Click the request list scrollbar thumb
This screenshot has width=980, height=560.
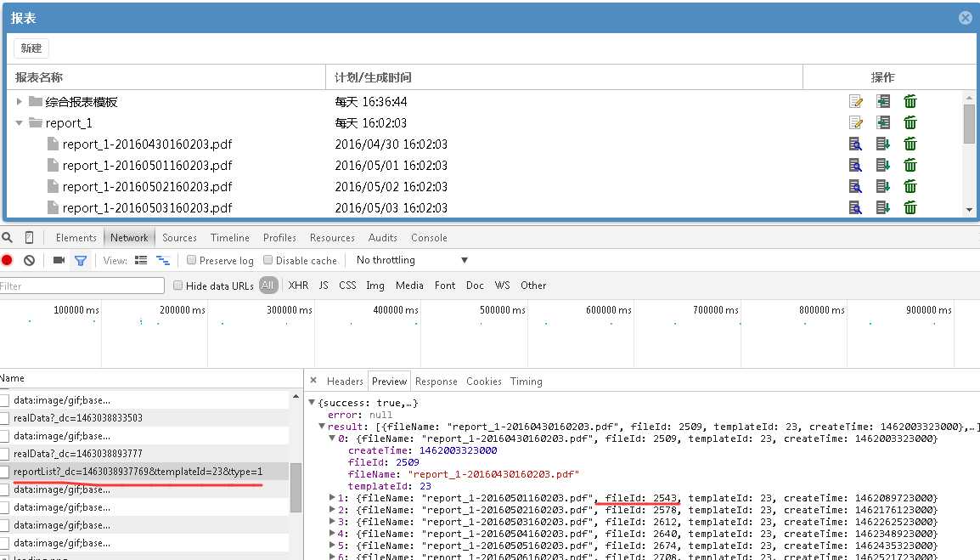click(296, 488)
